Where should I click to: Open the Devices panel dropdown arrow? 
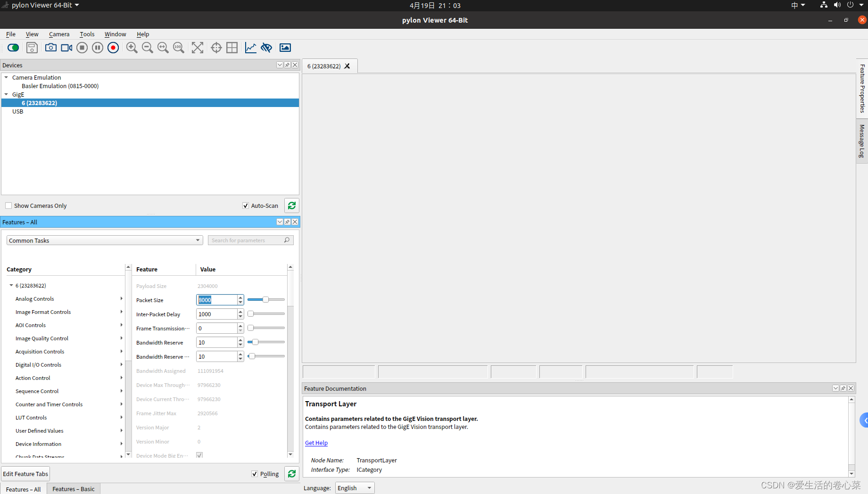[280, 65]
